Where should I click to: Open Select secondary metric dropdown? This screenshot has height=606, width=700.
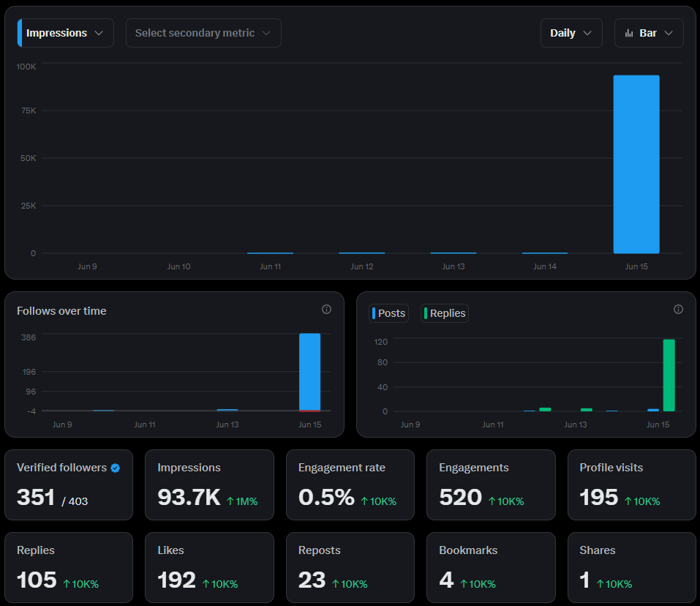(x=203, y=33)
